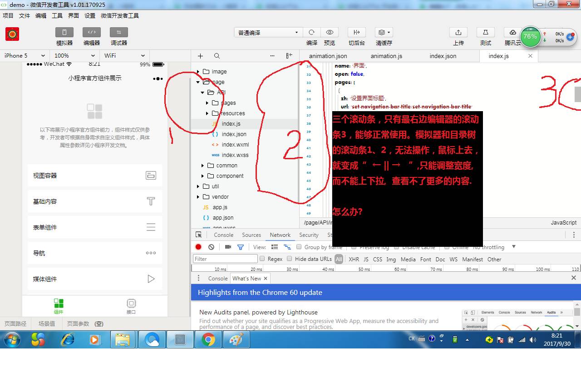This screenshot has height=392, width=581.
Task: Open the 设置 menu
Action: 90,15
